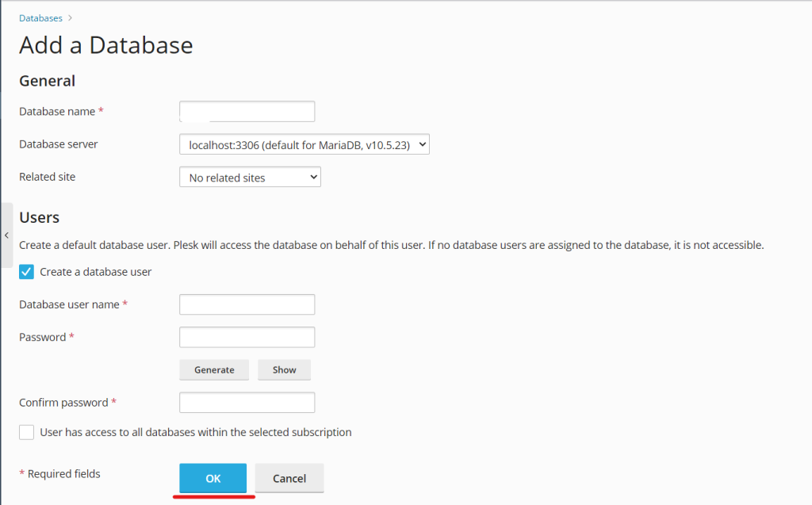This screenshot has width=812, height=505.
Task: Uncheck Create a database user checkbox
Action: tap(26, 272)
